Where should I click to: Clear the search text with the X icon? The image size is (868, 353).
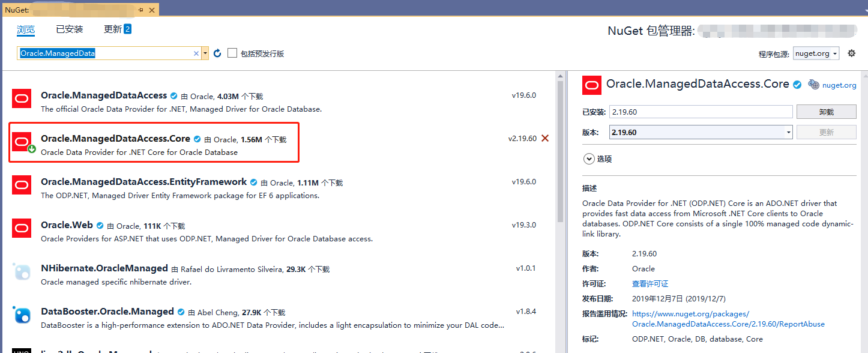point(196,53)
